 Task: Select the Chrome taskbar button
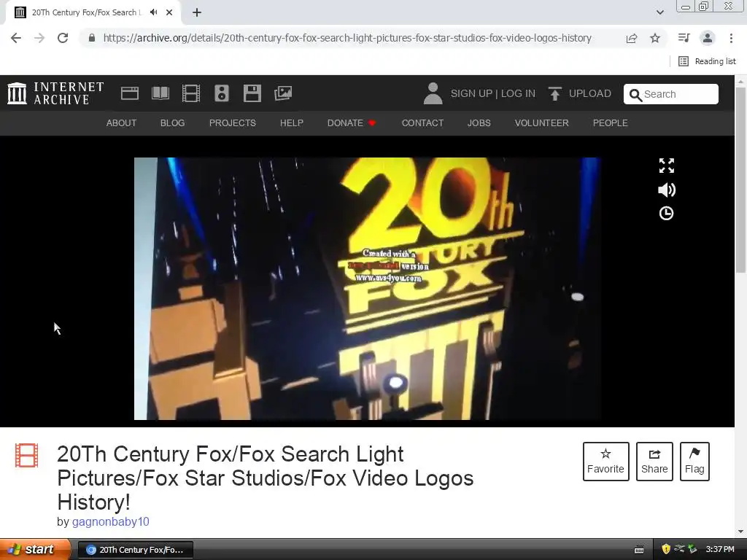(x=135, y=550)
